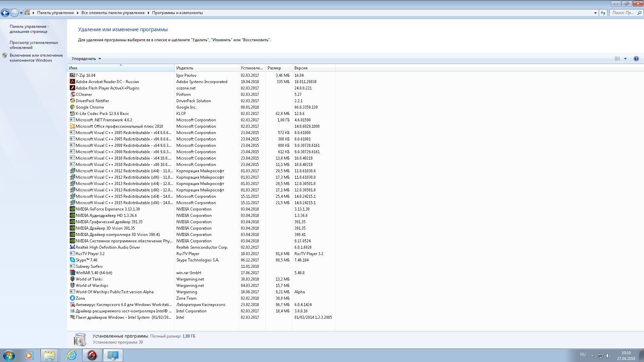This screenshot has width=644, height=362.
Task: Click the 7-Zip 16.04 program icon
Action: [72, 75]
